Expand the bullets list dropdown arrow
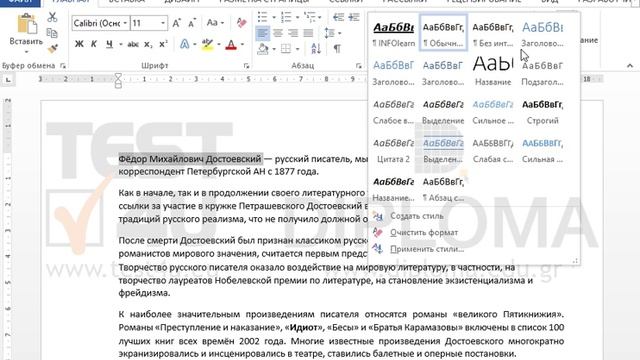640x360 pixels. 274,18
